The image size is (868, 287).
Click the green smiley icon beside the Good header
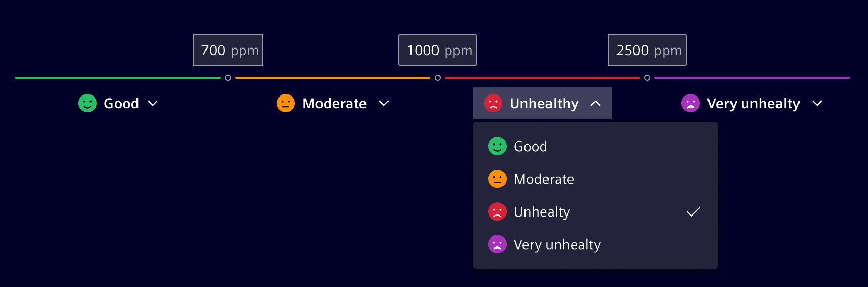[x=87, y=103]
